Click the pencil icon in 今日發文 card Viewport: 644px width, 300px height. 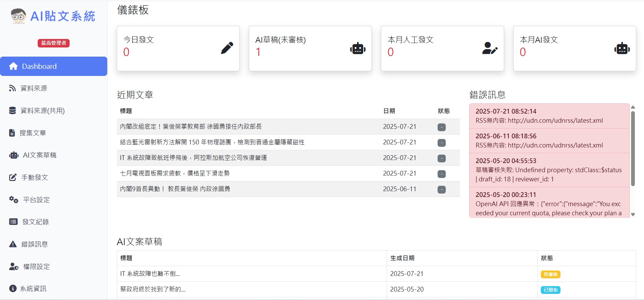[227, 48]
